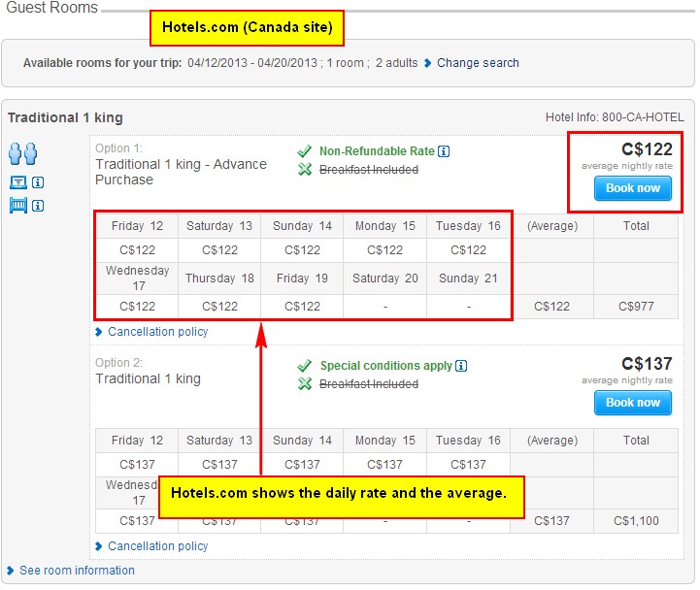
Task: Open info next to internet amenity icon
Action: coord(38,182)
